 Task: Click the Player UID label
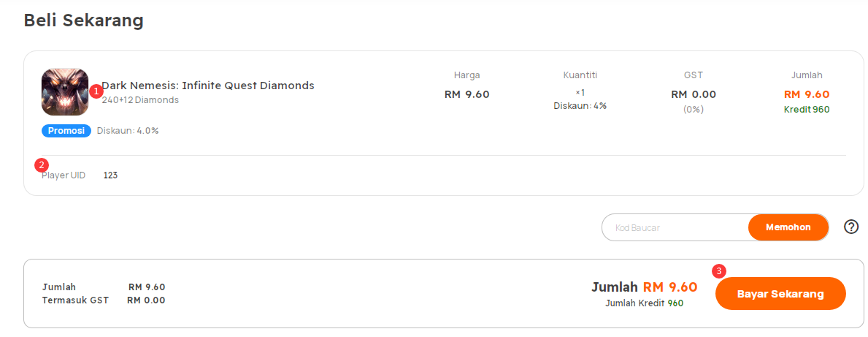coord(64,175)
